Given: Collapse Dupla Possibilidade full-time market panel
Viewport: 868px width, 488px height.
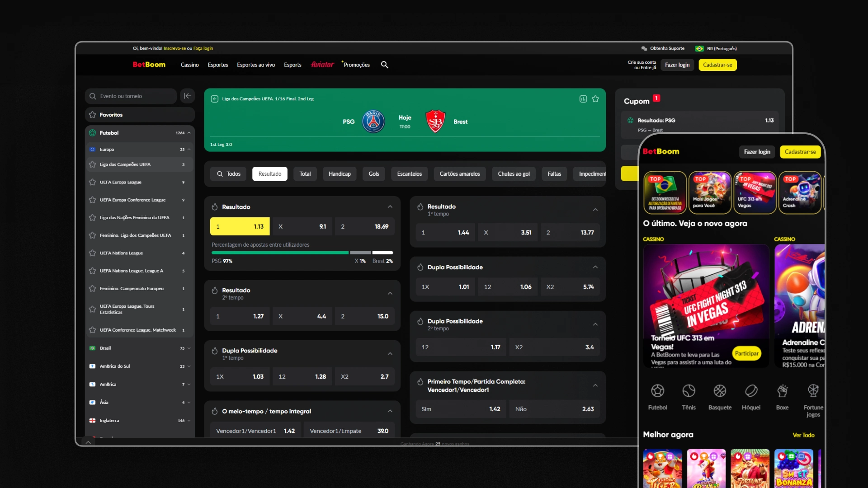Looking at the screenshot, I should [595, 267].
